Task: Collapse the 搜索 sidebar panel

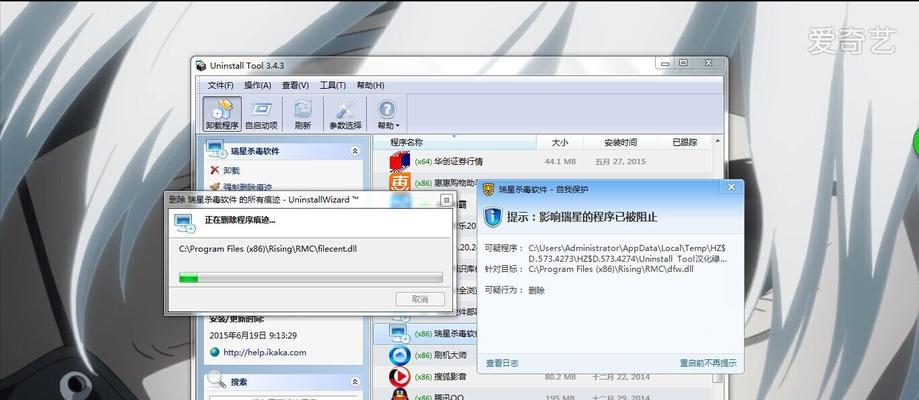Action: 355,382
